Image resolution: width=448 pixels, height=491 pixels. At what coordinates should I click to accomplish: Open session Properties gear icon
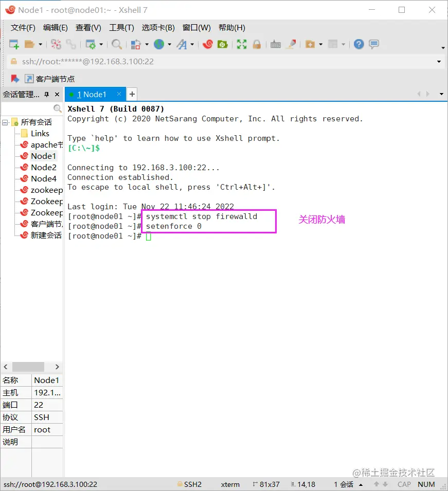91,44
